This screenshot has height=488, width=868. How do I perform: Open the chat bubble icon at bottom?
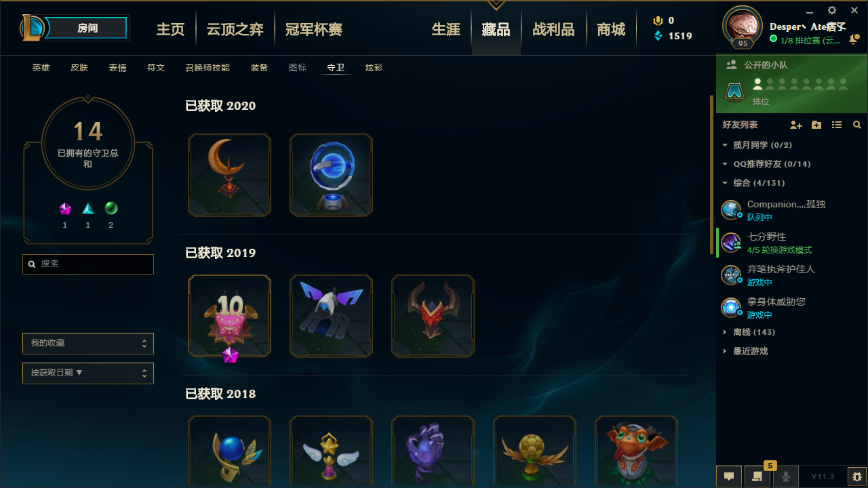729,476
